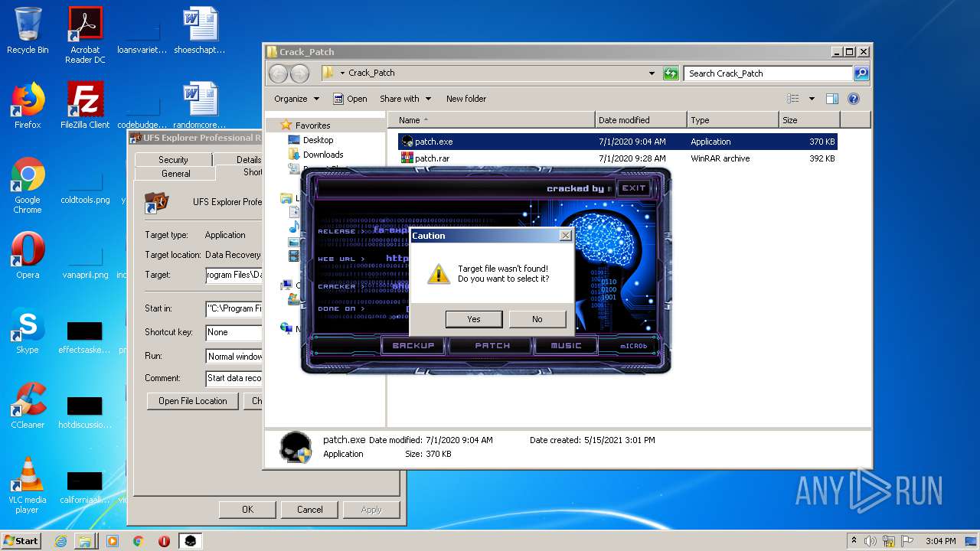
Task: Select patch.exe in Crack_Patch folder
Action: pos(617,142)
